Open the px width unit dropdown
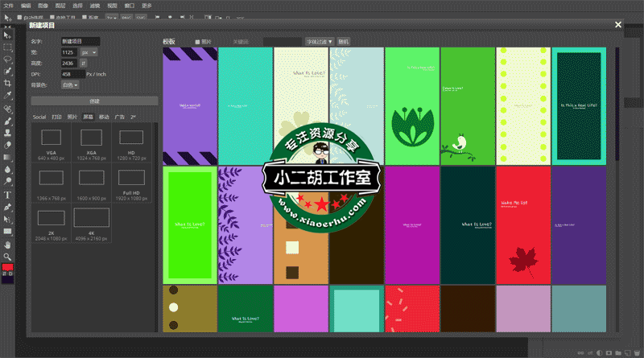This screenshot has width=644, height=358. [89, 51]
